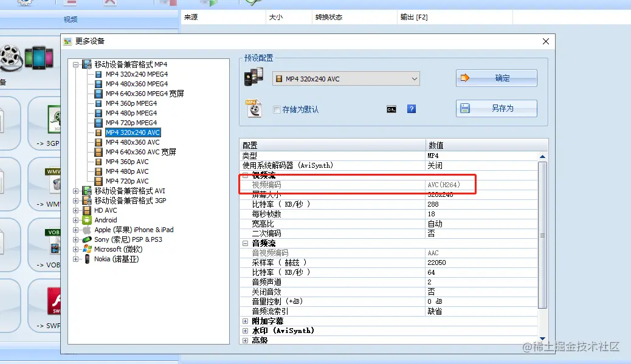Select MP4 480p MPEG4 in the tree

coord(131,113)
